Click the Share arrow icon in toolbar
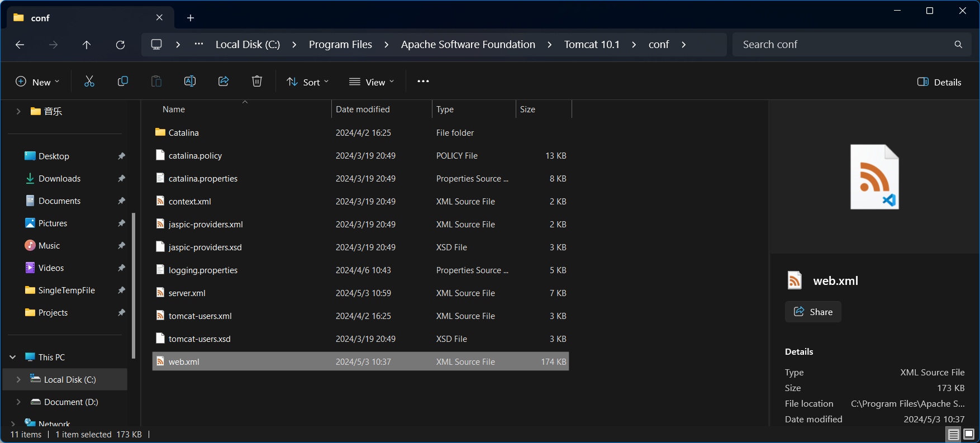Screen dimensions: 980x443 [x=223, y=82]
